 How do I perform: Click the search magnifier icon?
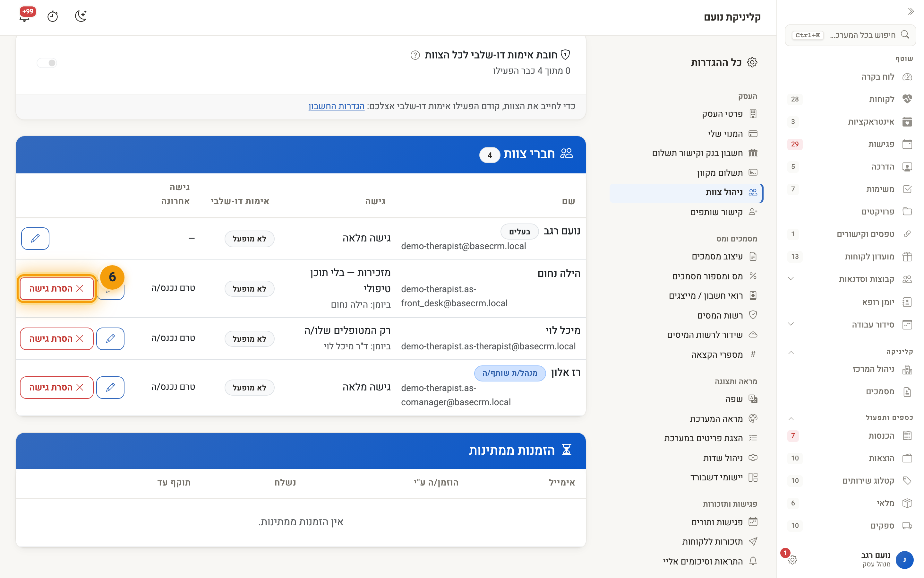(x=905, y=35)
